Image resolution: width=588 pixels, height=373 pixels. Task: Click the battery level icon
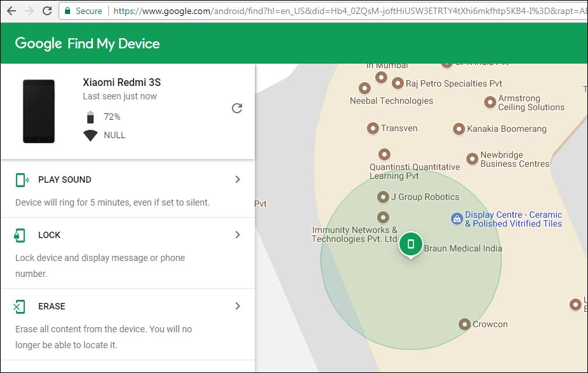(90, 117)
